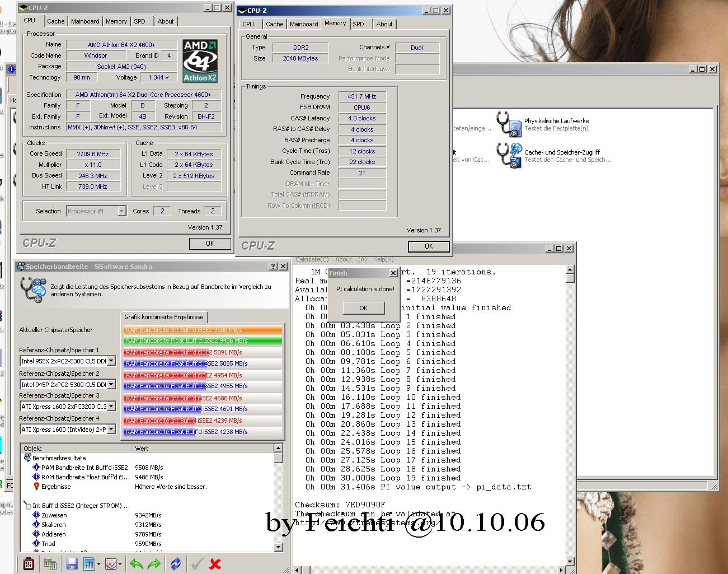Screen dimensions: 728x574
Task: Click OK in the Finish dialog
Action: tap(363, 308)
